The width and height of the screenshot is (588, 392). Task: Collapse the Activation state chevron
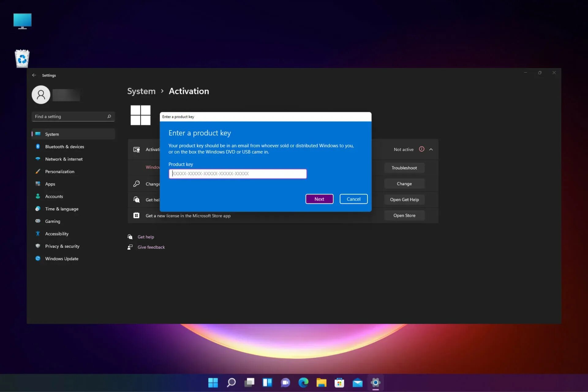tap(431, 149)
